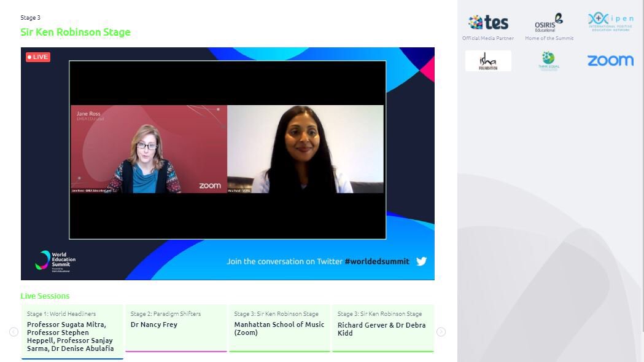
Task: Open the Richard Gerver & Dr Debra Kidd card
Action: pyautogui.click(x=383, y=328)
